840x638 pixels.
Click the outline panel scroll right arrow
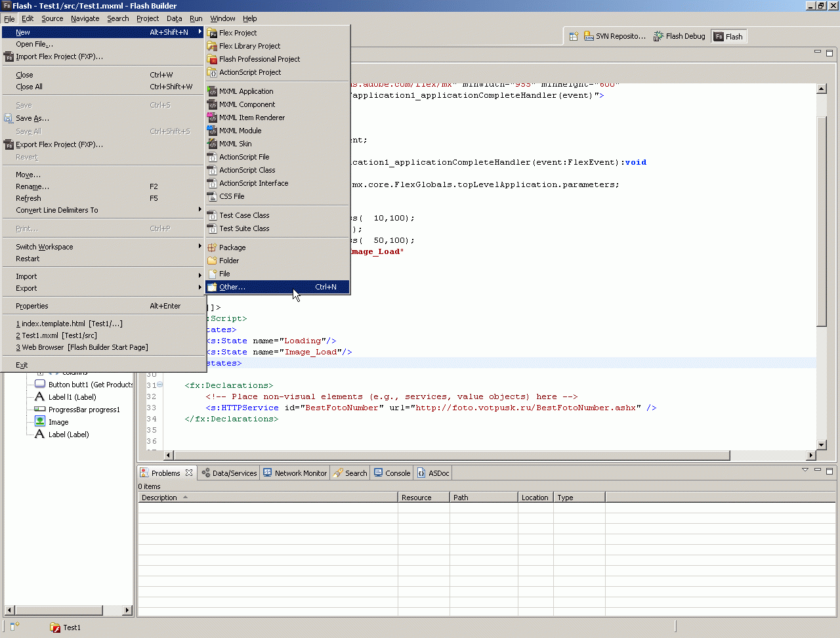click(127, 610)
